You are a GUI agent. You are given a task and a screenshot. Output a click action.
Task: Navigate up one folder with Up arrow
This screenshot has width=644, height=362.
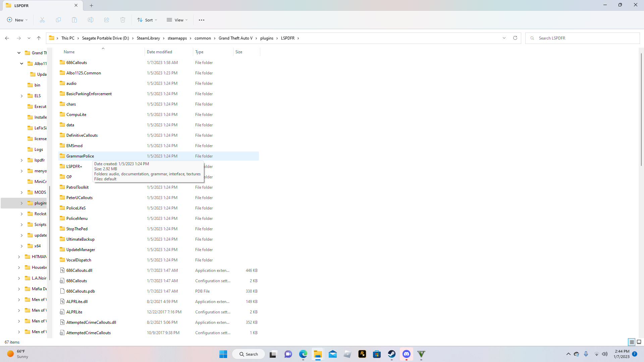(x=39, y=38)
